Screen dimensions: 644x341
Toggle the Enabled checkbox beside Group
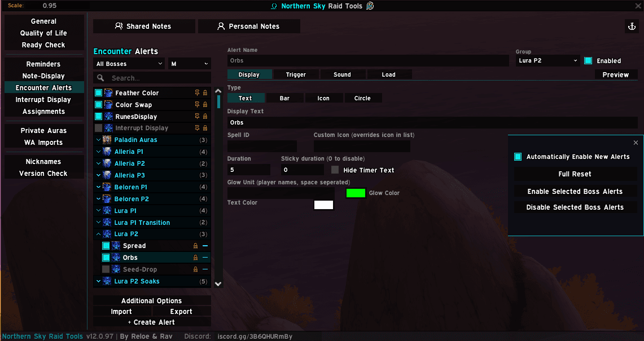point(588,61)
